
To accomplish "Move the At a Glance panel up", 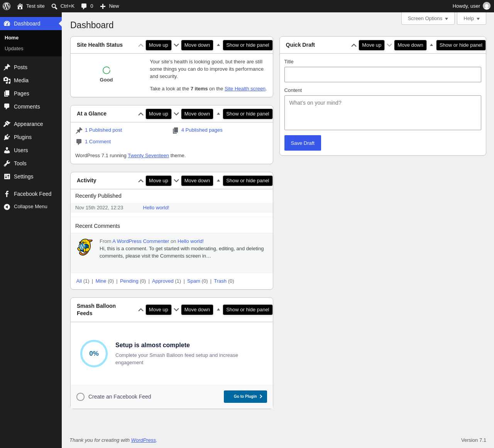I will click(141, 114).
